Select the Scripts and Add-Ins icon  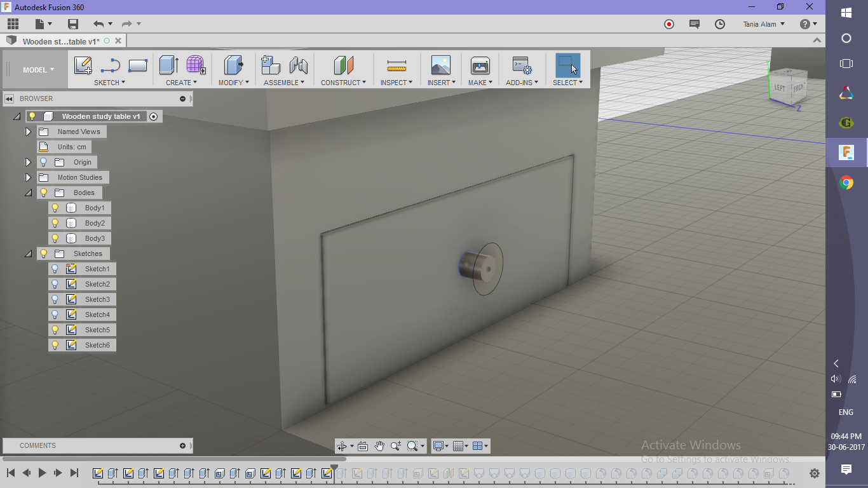pos(522,65)
